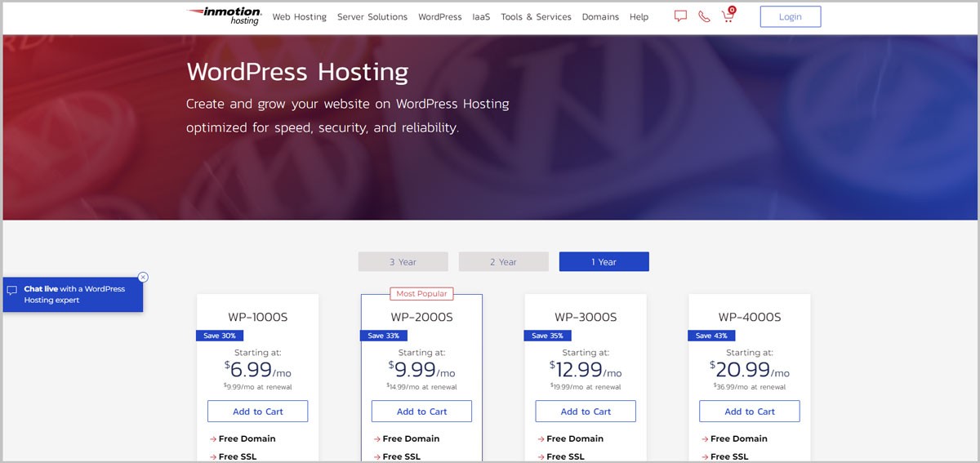
Task: Add WP-3000S plan to cart
Action: [586, 412]
